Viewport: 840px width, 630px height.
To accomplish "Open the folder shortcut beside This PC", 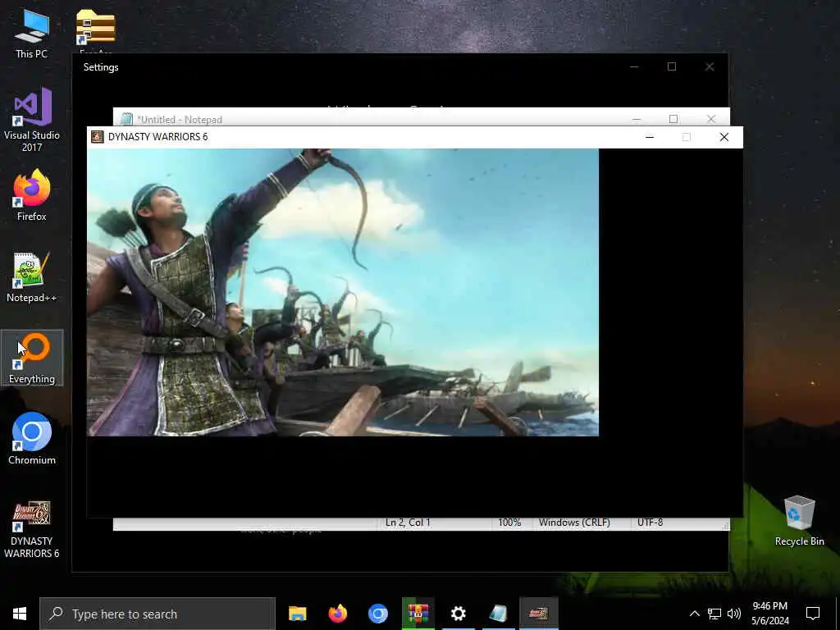I will click(x=95, y=30).
